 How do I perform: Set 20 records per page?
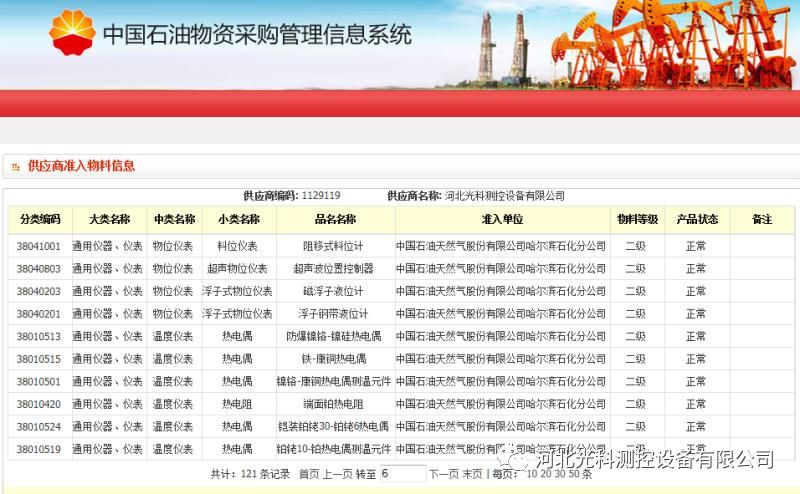546,474
